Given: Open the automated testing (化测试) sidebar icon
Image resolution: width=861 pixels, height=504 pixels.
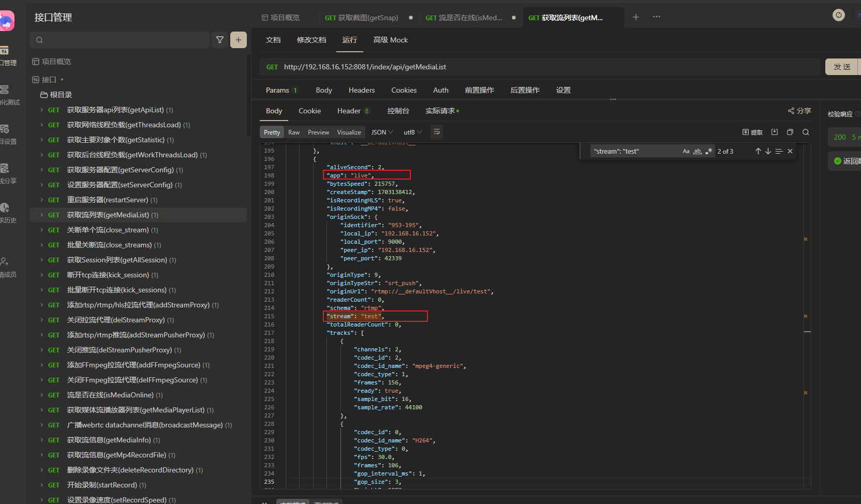Looking at the screenshot, I should pyautogui.click(x=5, y=90).
